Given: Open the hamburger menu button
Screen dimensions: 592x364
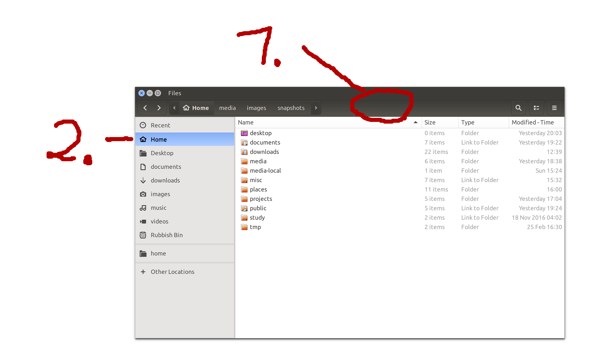Looking at the screenshot, I should tap(554, 108).
